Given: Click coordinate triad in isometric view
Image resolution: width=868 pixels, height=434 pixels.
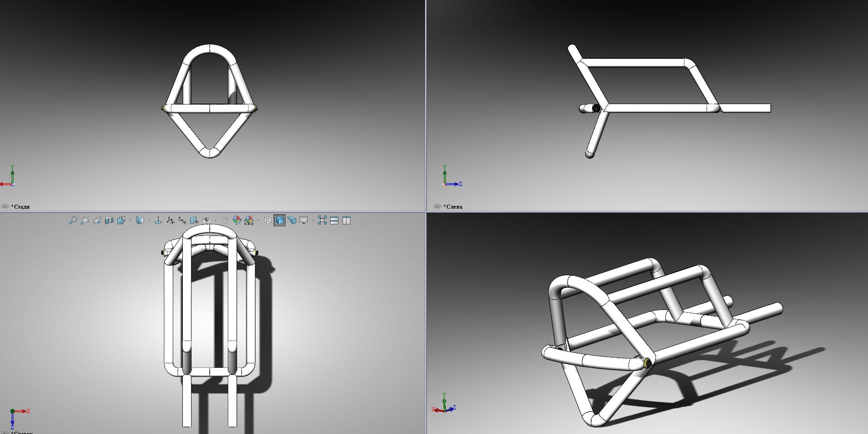Looking at the screenshot, I should tap(444, 403).
